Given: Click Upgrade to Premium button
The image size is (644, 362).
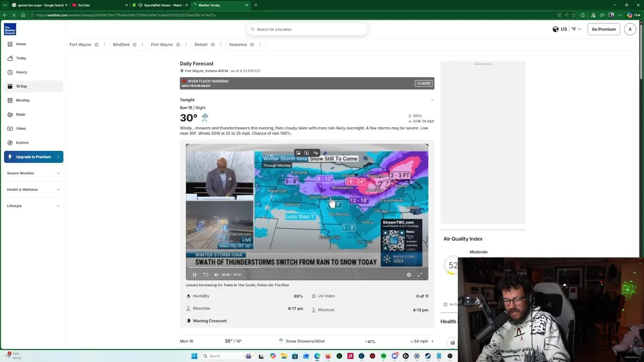Looking at the screenshot, I should point(34,157).
